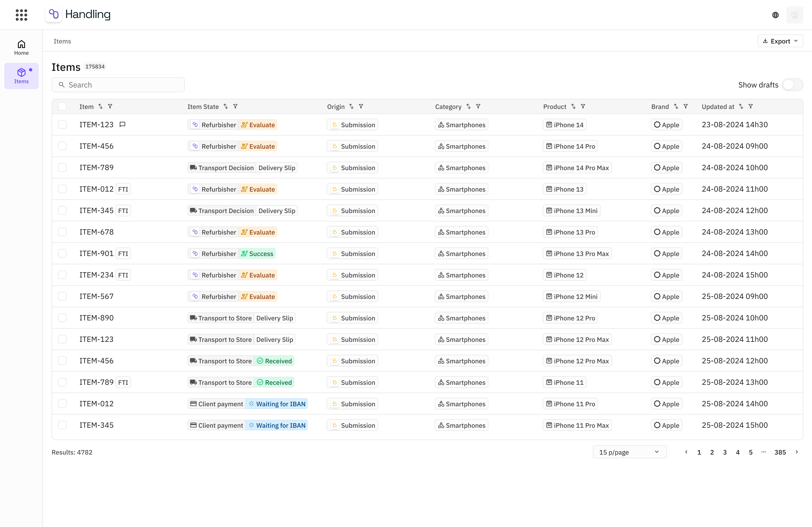Click inside the Search field
Screen dimensions: 812x527
(118, 85)
